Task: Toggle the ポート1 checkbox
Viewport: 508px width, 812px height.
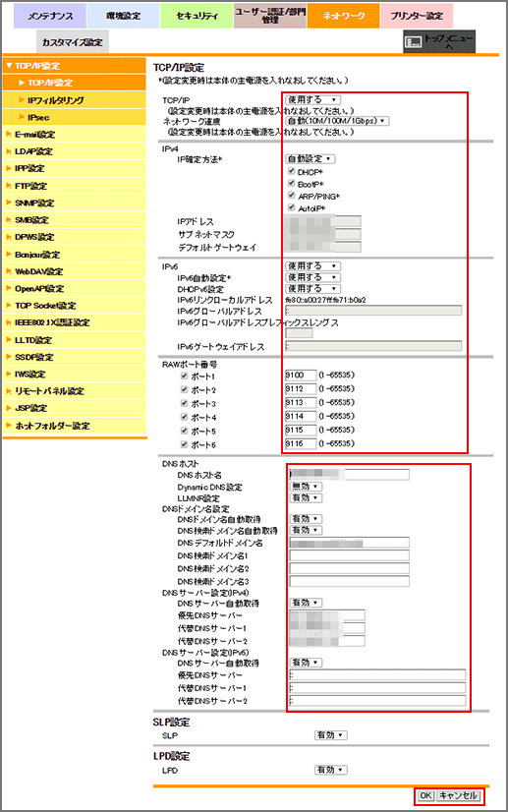Action: coord(184,376)
